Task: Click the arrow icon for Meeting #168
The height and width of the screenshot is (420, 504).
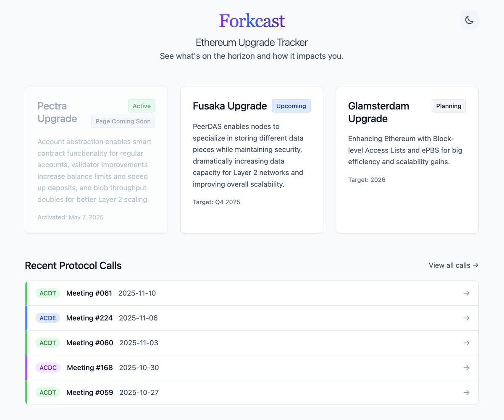Action: coord(466,367)
